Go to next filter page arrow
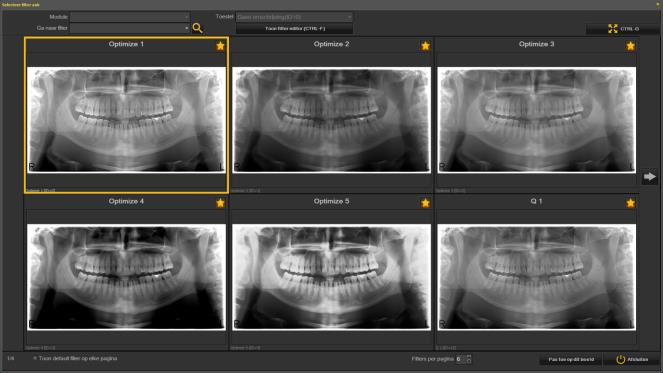 pos(649,176)
